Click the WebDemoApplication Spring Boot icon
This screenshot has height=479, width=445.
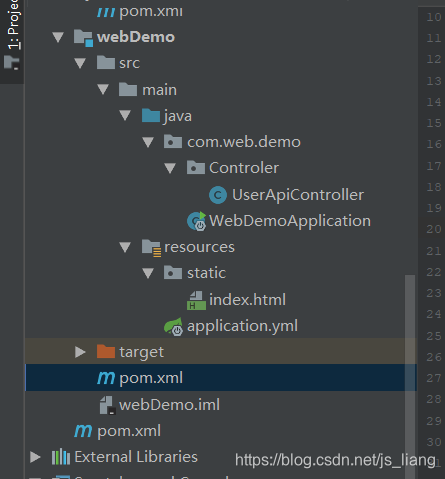(x=197, y=221)
